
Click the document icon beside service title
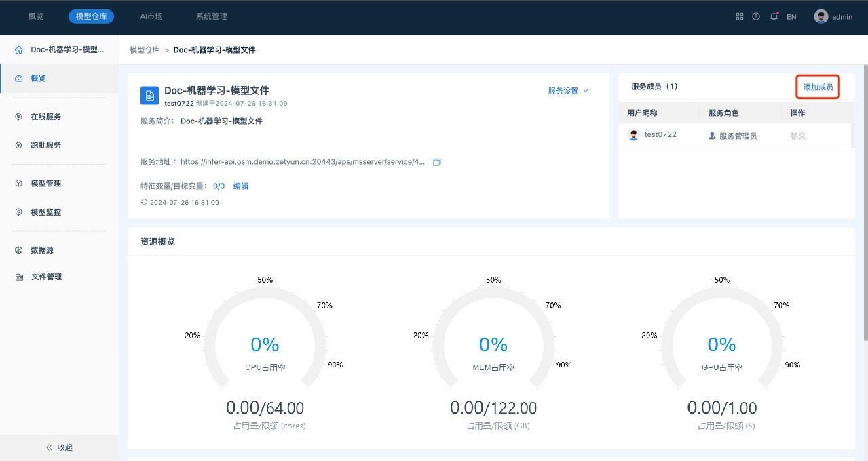149,96
